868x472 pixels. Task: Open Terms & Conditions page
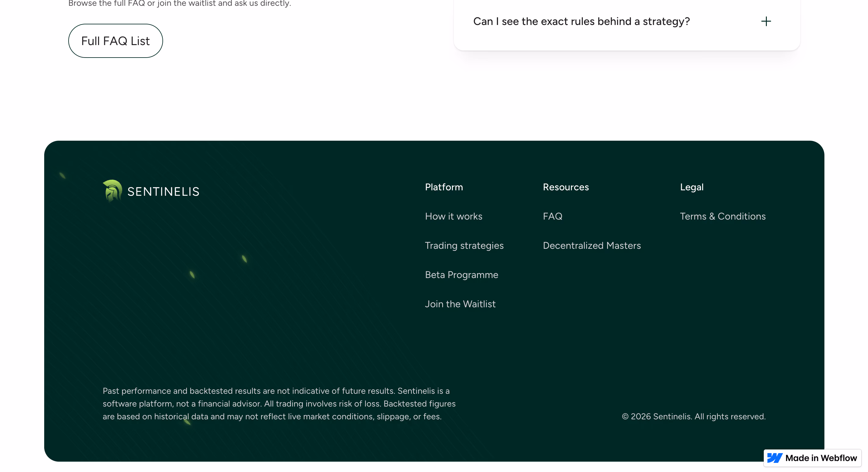click(723, 216)
